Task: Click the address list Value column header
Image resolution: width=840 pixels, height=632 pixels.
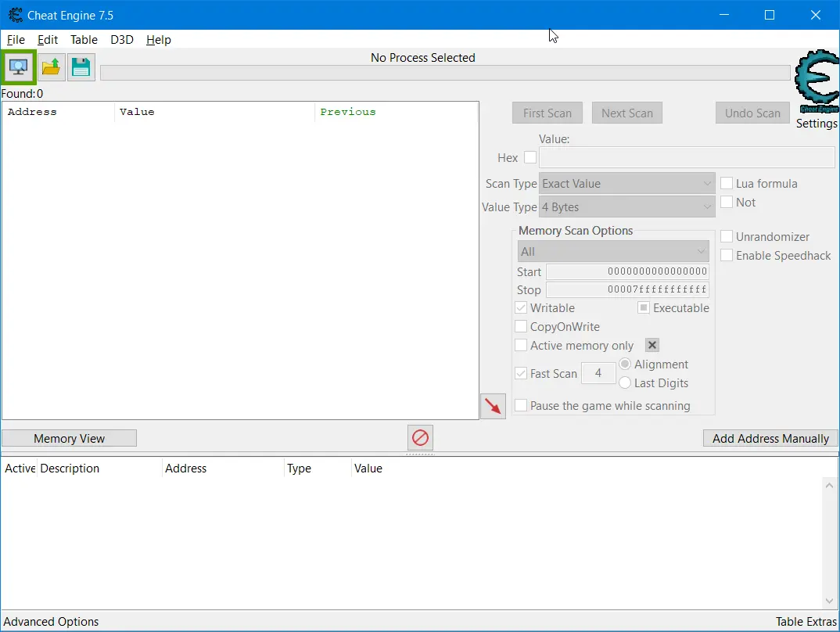Action: 368,468
